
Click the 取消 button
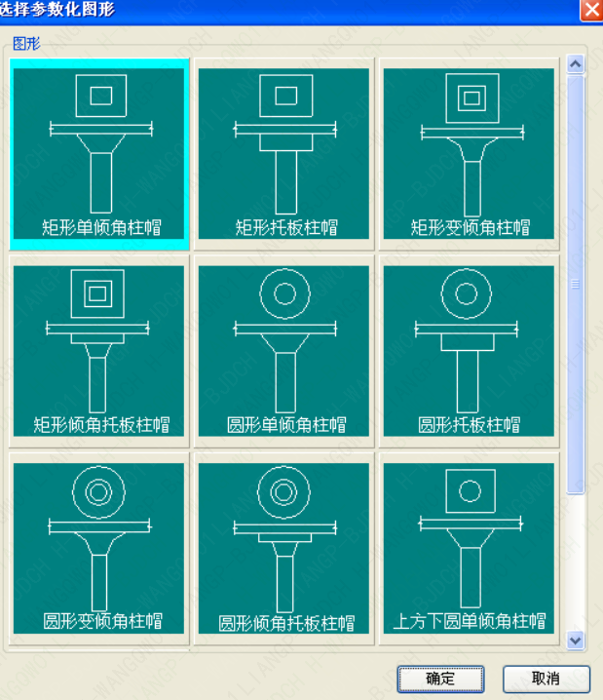[x=546, y=679]
